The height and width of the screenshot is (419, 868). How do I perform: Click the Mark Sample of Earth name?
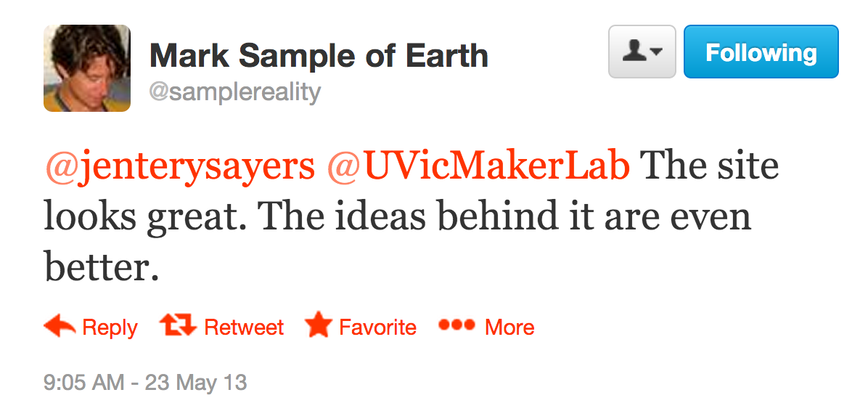[319, 55]
